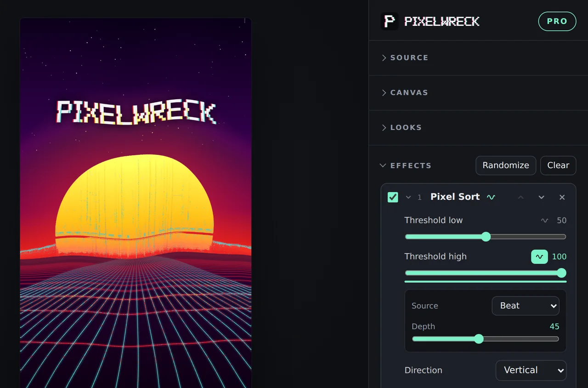
Task: Click the Threshold low slider handle
Action: pyautogui.click(x=486, y=237)
